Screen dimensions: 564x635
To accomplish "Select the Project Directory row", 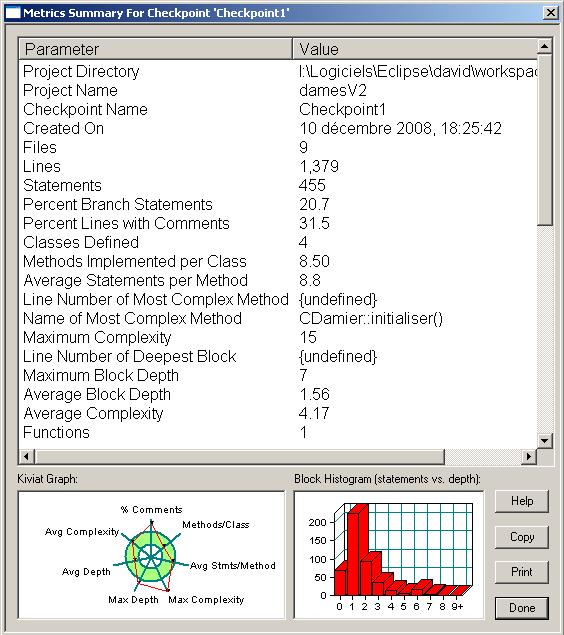I will (x=278, y=71).
